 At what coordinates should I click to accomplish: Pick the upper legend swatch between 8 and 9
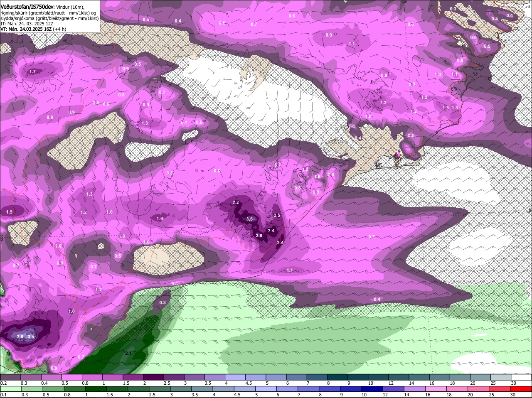pos(337,377)
